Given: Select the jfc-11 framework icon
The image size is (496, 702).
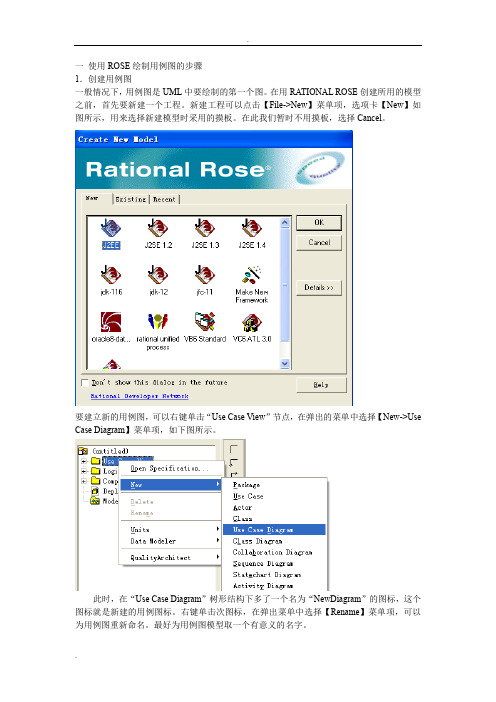Looking at the screenshot, I should [x=205, y=275].
